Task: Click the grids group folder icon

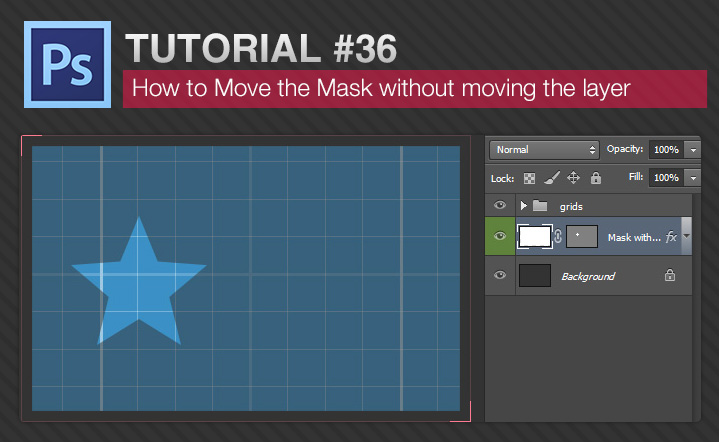Action: [x=541, y=206]
